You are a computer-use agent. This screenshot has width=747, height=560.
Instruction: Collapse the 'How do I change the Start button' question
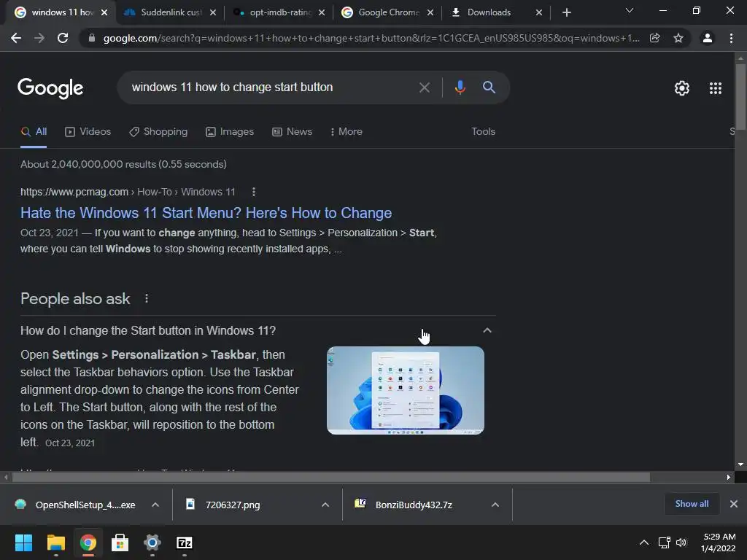pyautogui.click(x=487, y=330)
